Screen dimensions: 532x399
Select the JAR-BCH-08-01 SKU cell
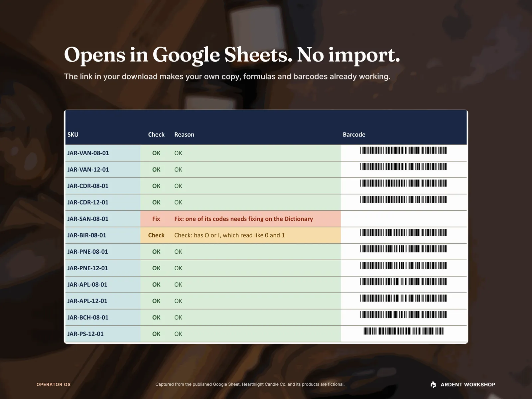[103, 318]
